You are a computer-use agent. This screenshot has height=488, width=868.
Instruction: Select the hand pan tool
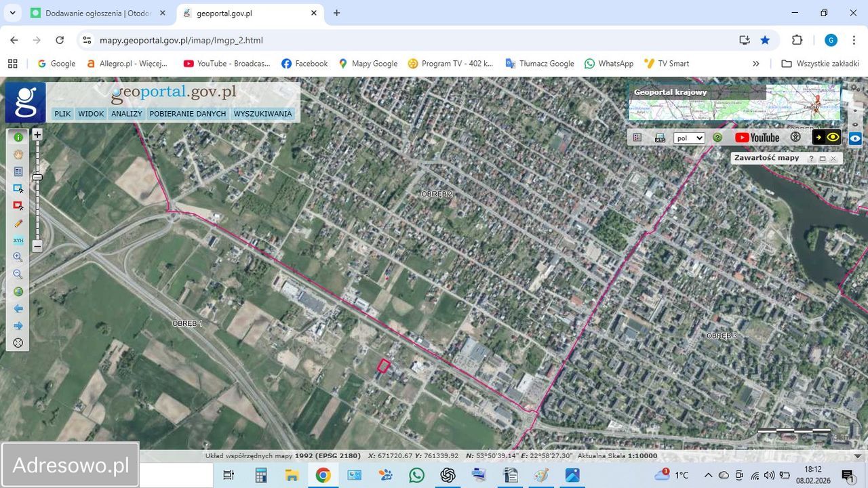coord(18,155)
